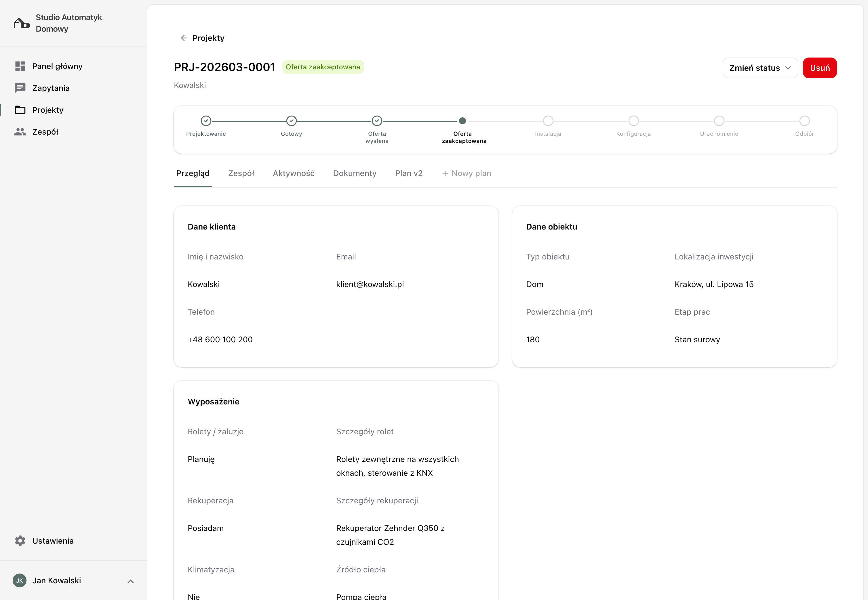Image resolution: width=868 pixels, height=600 pixels.
Task: Select the Projekty folder icon
Action: (x=20, y=110)
